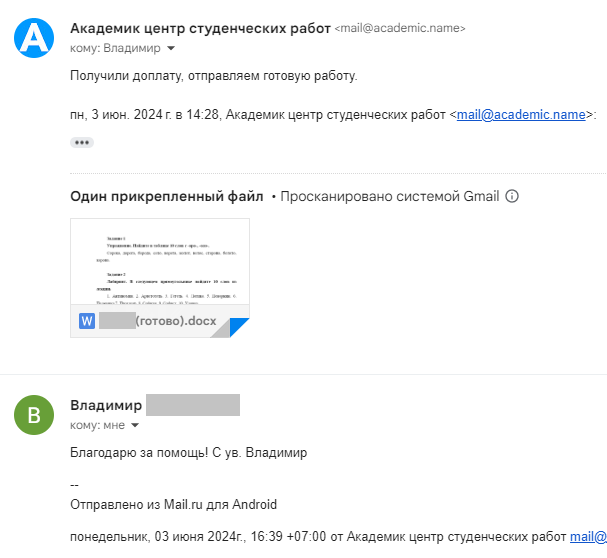
Task: Expand recipient details next to "кому: Владимир"
Action: 171,48
